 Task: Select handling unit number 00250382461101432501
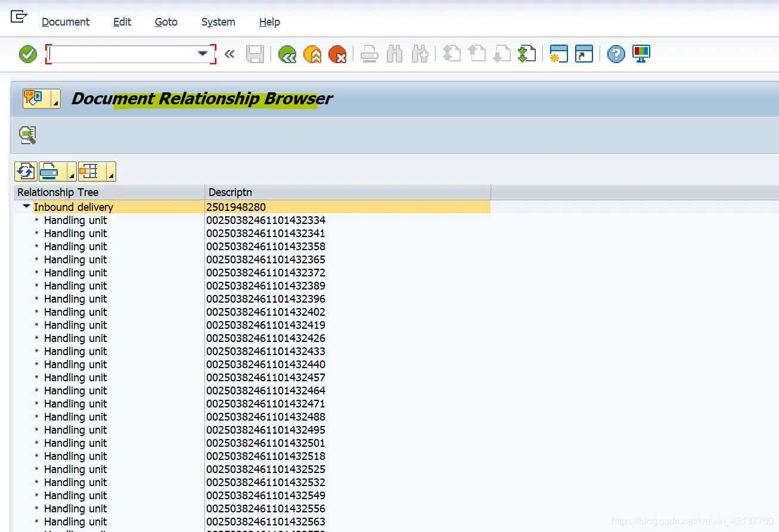[x=266, y=443]
